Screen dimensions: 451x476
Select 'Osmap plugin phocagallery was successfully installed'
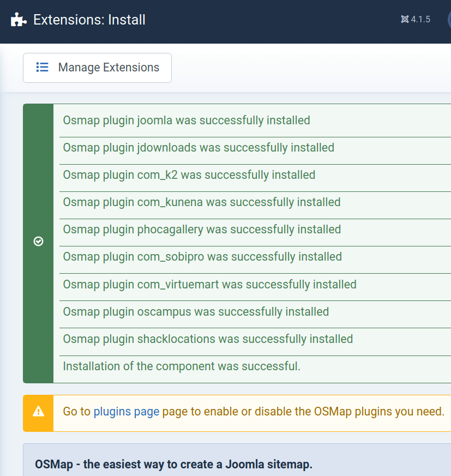202,230
